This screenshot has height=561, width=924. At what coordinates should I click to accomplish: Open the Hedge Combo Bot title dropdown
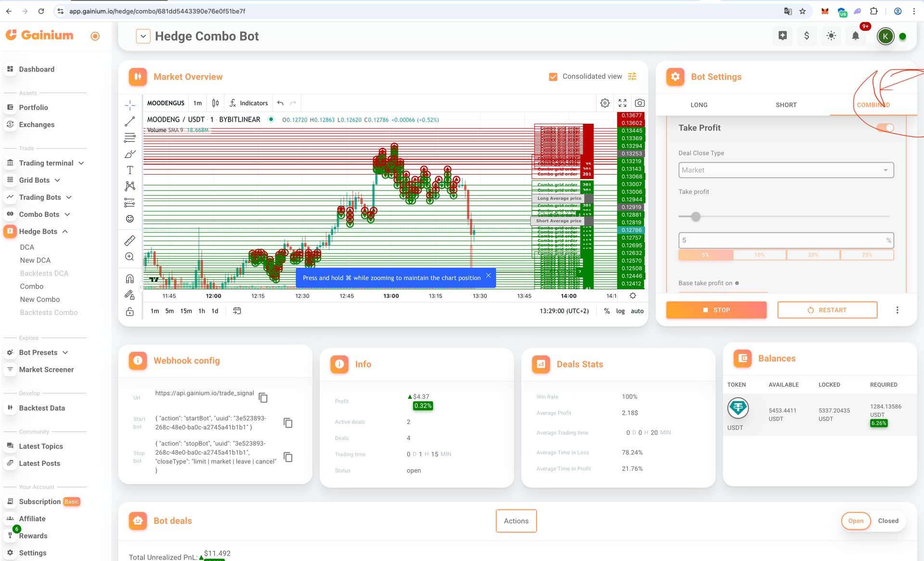click(x=143, y=36)
